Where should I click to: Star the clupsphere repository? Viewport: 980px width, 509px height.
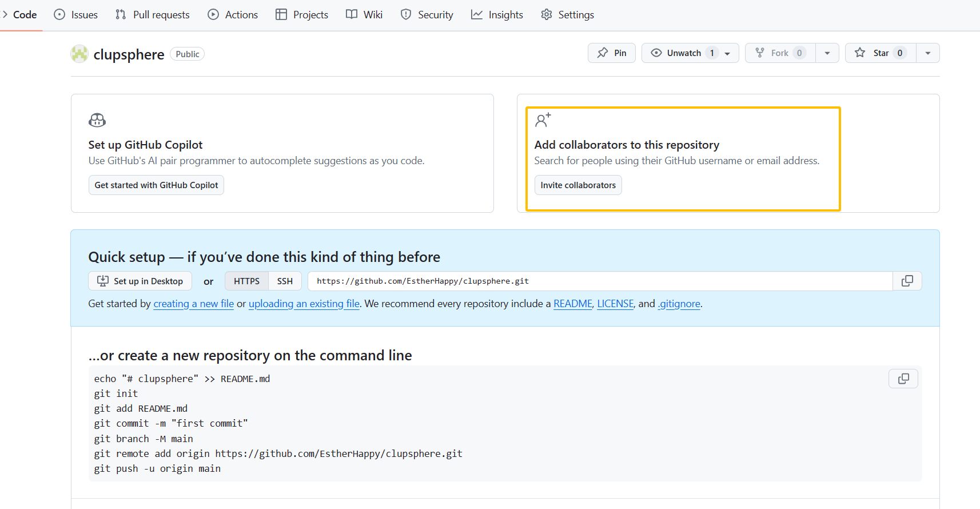[881, 53]
